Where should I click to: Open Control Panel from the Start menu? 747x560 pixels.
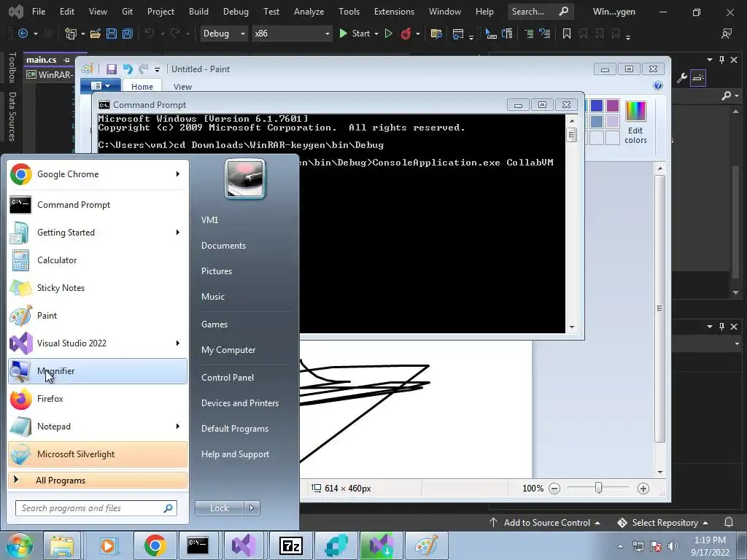[228, 378]
